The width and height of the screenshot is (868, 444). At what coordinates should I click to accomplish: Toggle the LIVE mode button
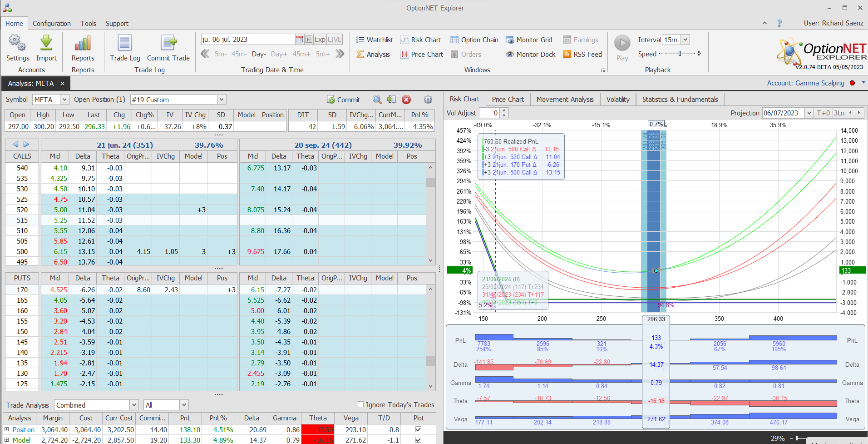click(x=335, y=40)
